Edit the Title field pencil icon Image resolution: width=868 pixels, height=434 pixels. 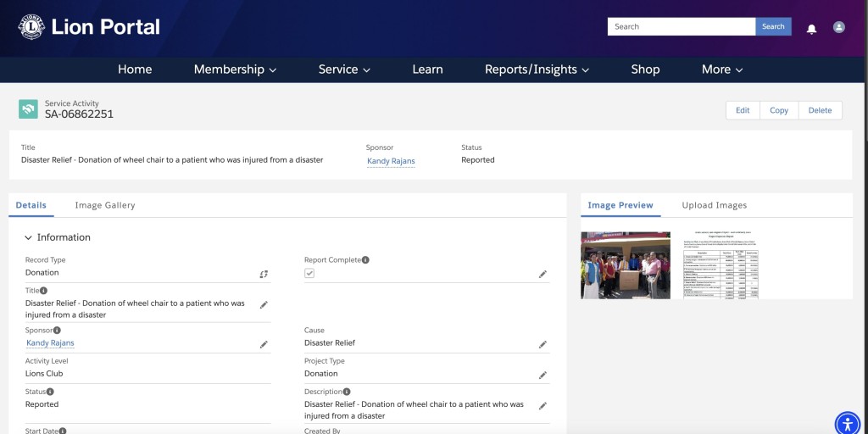(x=264, y=305)
